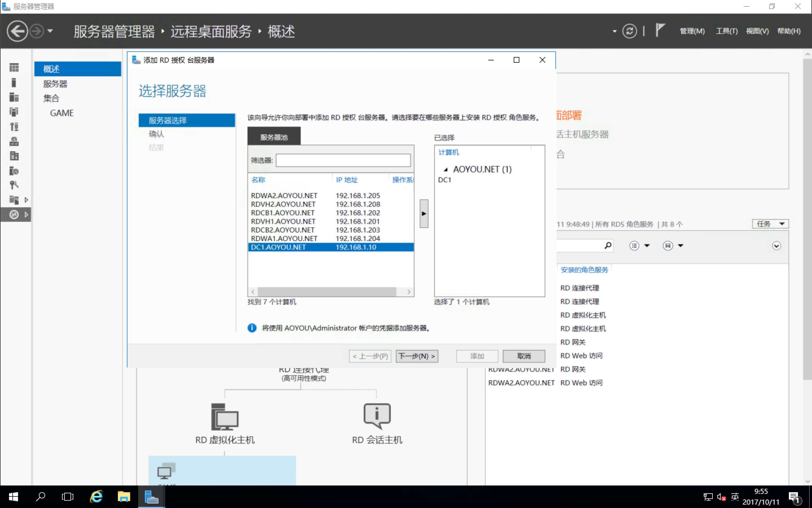Select RDWA2.AOYOU.NET in server pool
The width and height of the screenshot is (812, 508).
[x=330, y=196]
